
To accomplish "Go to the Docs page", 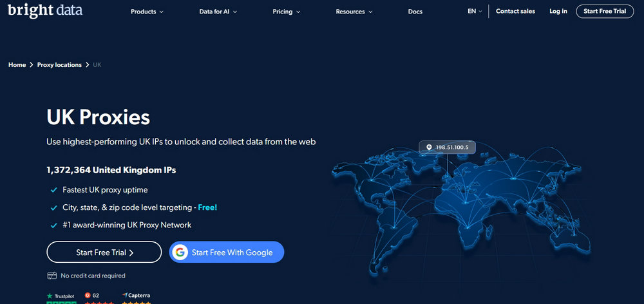I will (415, 12).
